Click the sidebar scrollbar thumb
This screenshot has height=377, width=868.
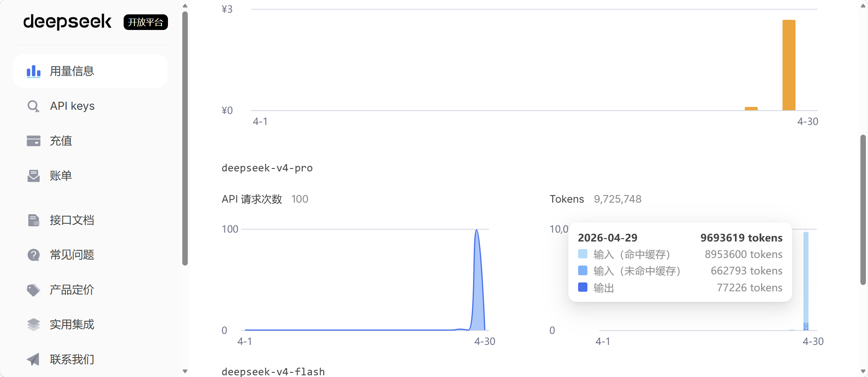185,138
